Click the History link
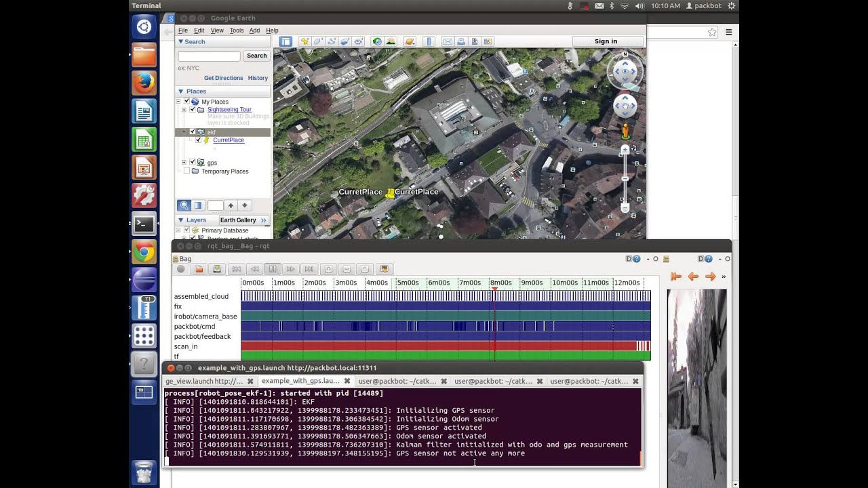 258,78
